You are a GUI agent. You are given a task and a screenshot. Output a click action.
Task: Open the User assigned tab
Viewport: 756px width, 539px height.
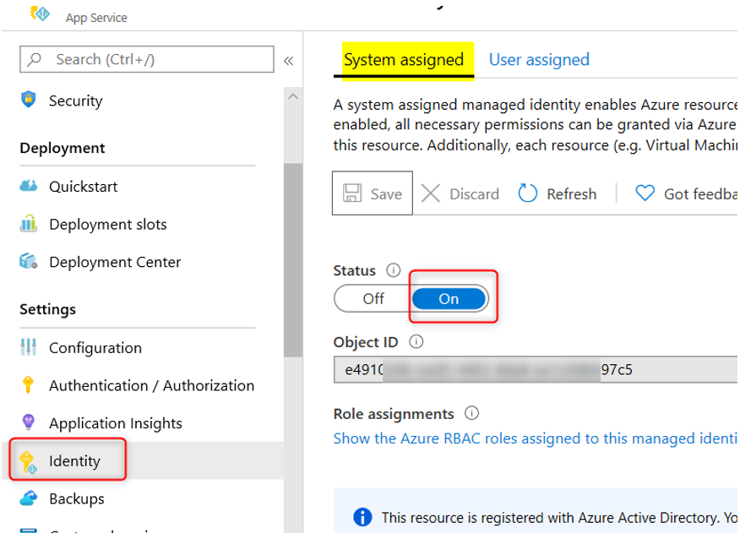coord(539,60)
